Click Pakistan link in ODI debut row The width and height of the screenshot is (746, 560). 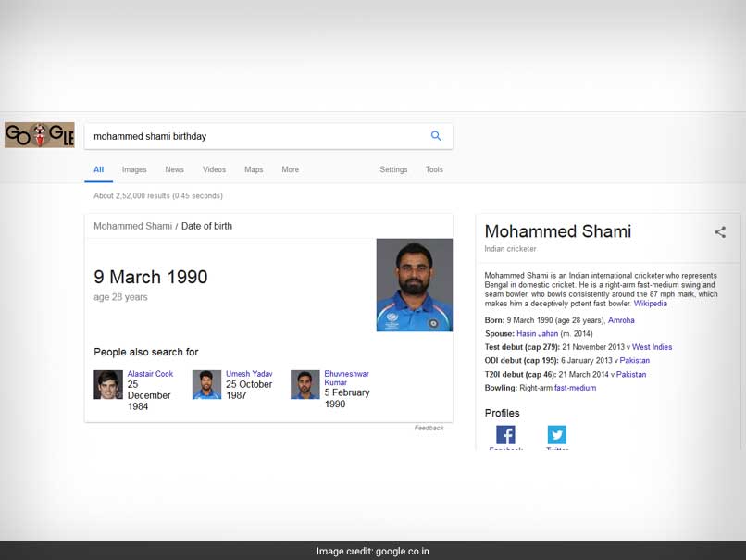click(635, 361)
